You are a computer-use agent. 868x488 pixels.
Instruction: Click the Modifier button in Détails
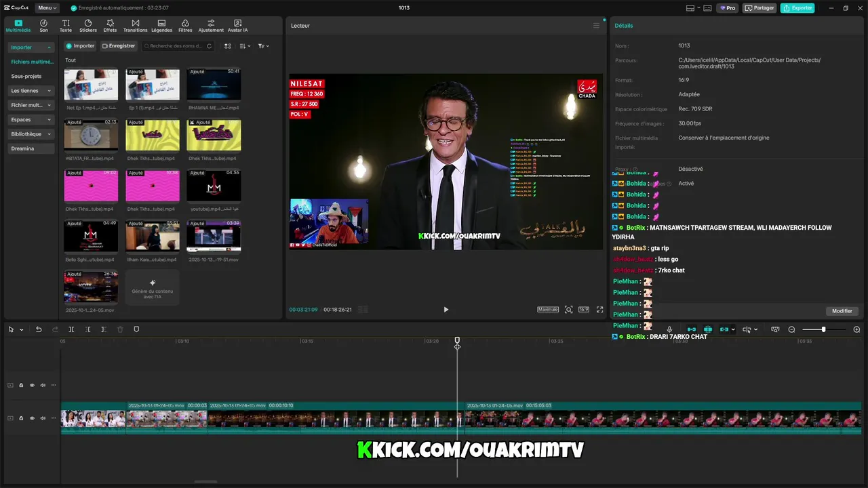(x=842, y=311)
